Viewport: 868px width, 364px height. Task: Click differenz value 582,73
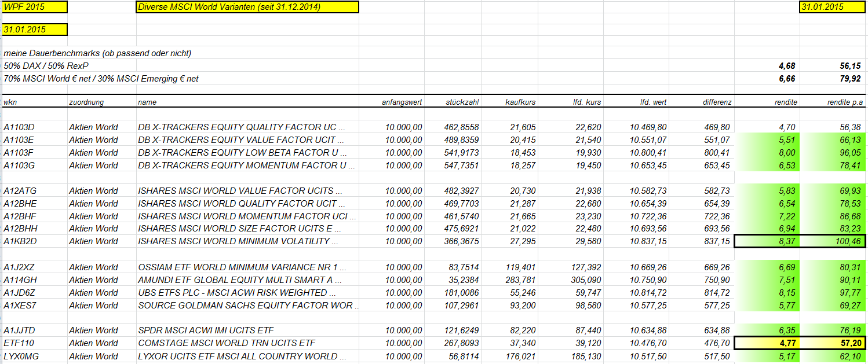[718, 191]
